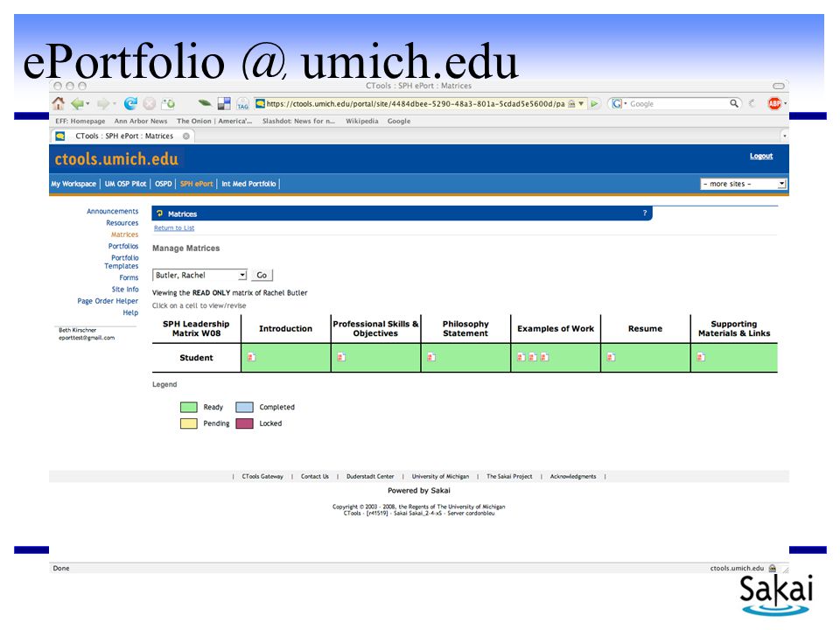Open the back history dropdown arrow
The width and height of the screenshot is (840, 630).
point(87,104)
